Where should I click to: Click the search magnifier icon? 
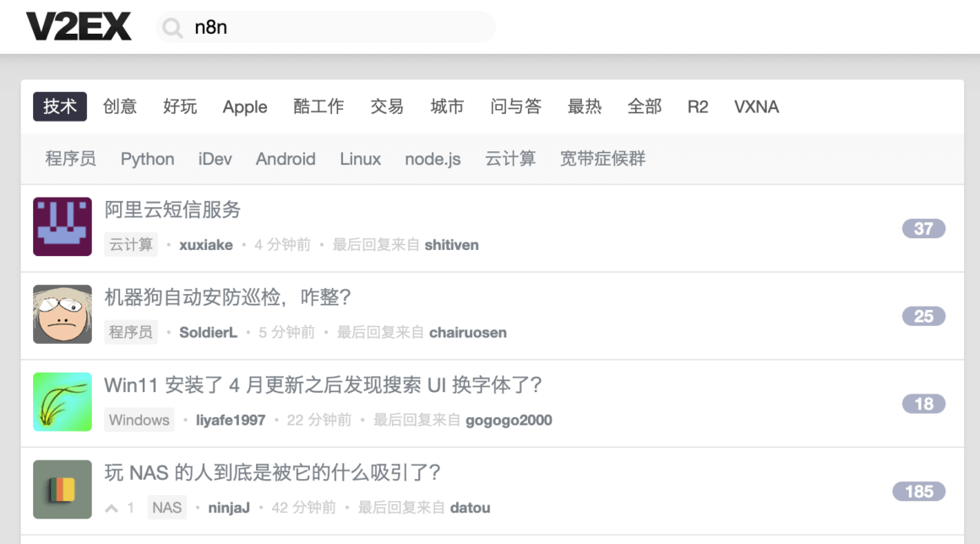tap(171, 28)
